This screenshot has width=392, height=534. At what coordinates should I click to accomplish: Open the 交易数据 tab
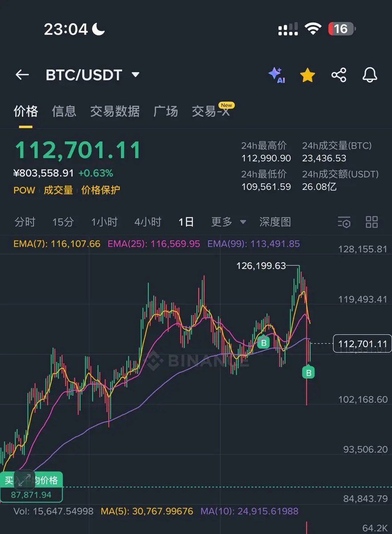tap(115, 111)
